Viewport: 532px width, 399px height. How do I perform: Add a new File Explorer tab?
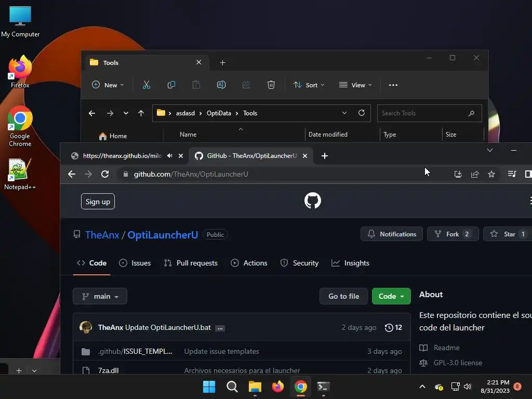222,63
